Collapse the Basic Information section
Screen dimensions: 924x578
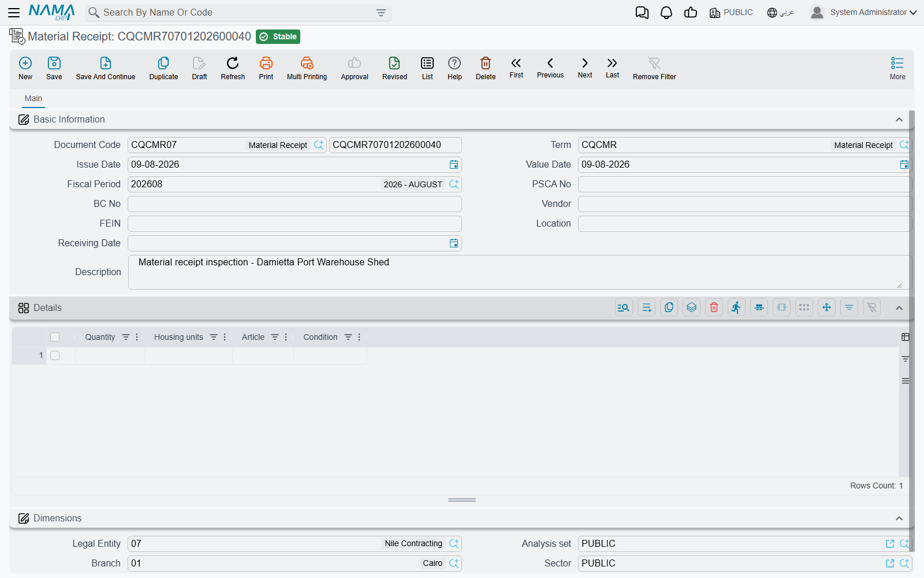tap(899, 120)
